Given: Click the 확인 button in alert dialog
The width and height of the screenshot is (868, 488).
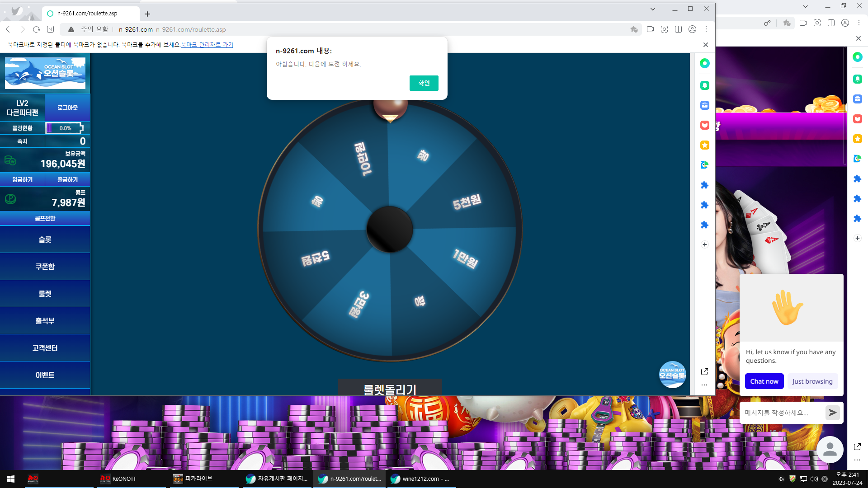Looking at the screenshot, I should click(x=424, y=83).
